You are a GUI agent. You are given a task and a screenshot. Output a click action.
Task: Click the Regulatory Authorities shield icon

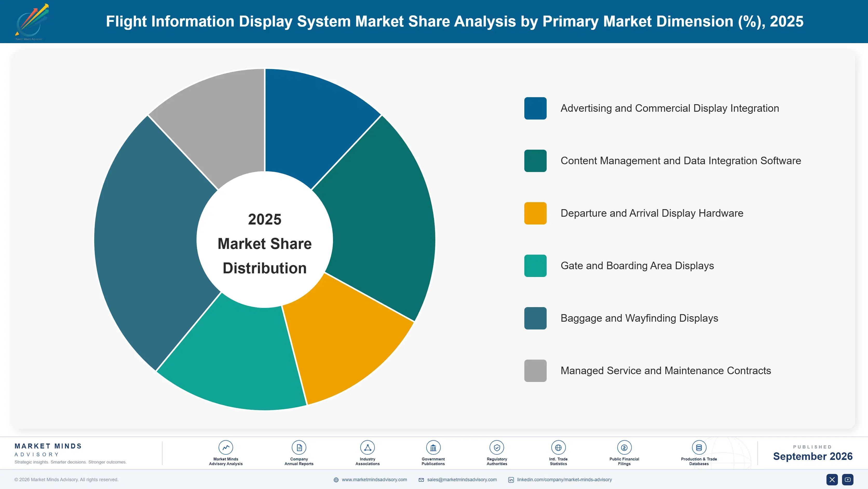497,447
